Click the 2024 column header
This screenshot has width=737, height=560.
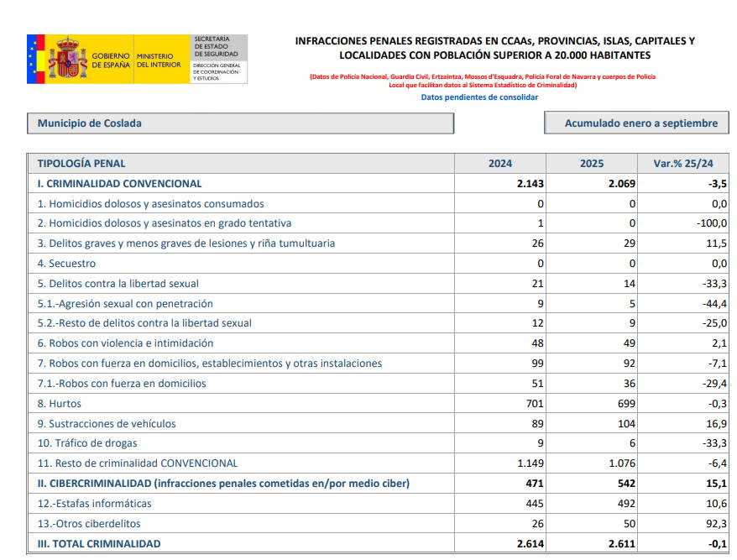[x=499, y=164]
